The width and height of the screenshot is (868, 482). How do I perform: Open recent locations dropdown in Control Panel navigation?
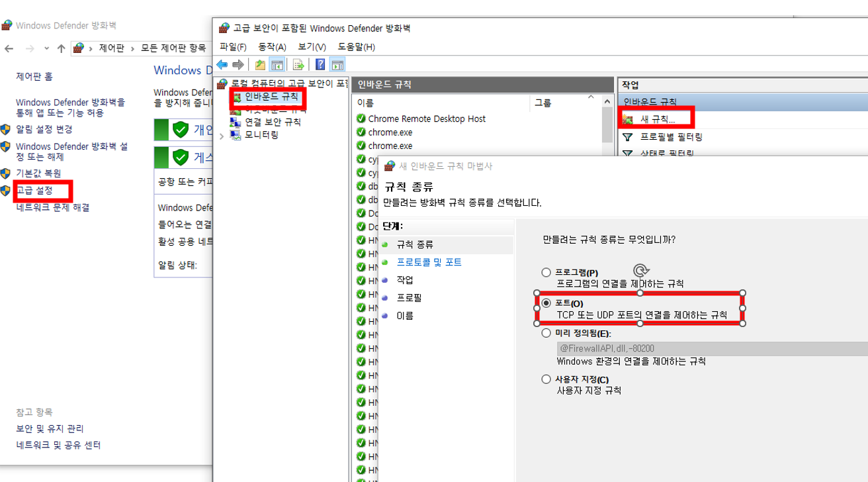pos(46,48)
